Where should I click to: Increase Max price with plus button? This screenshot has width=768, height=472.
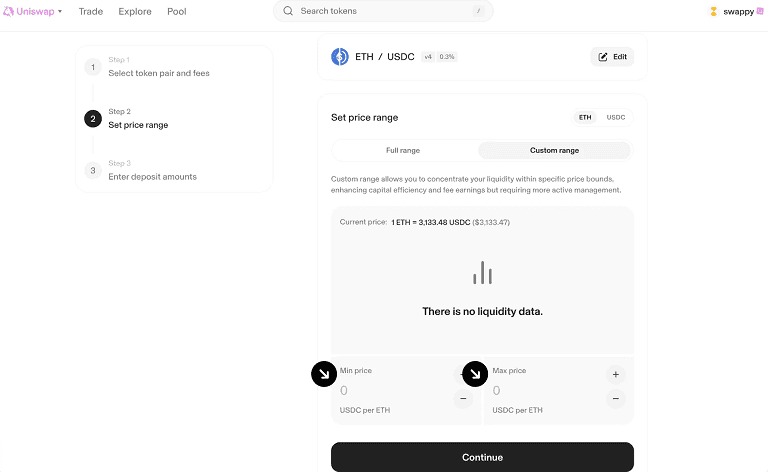[616, 375]
